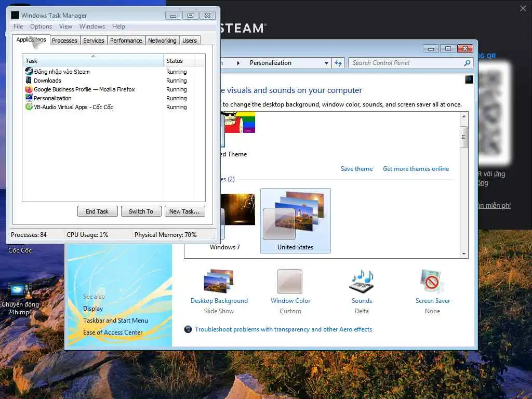Select the 'Google Business Profile — Mozilla Firefox' row
Viewport: 532px width, 399px height.
coord(114,89)
